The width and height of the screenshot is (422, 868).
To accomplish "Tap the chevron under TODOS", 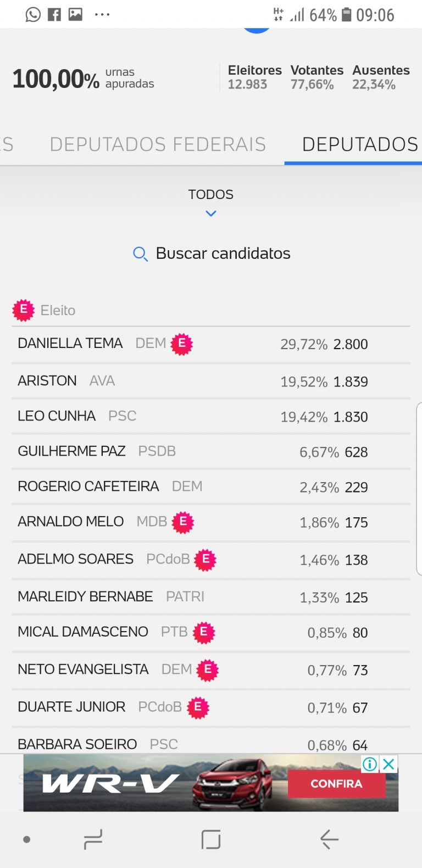I will 211,213.
